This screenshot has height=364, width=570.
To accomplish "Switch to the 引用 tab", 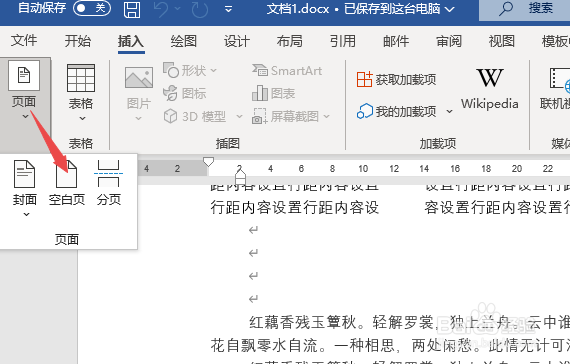I will click(342, 41).
